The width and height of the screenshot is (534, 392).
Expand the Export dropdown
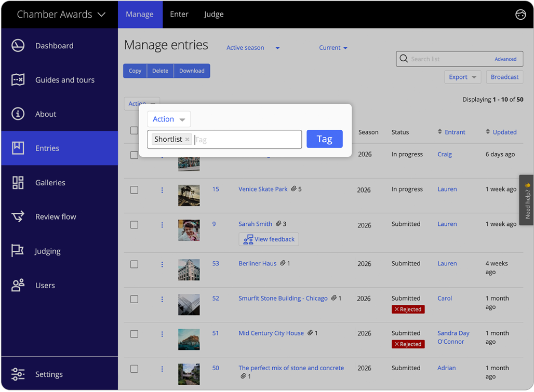[462, 76]
